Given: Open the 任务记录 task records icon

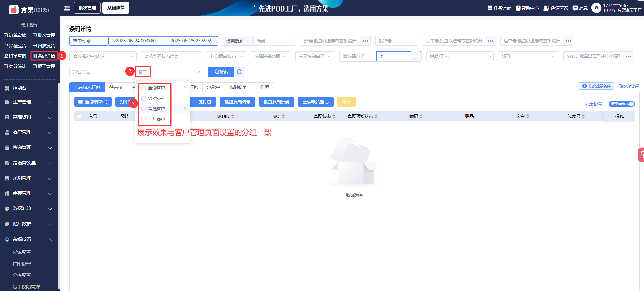Looking at the screenshot, I should coord(490,8).
